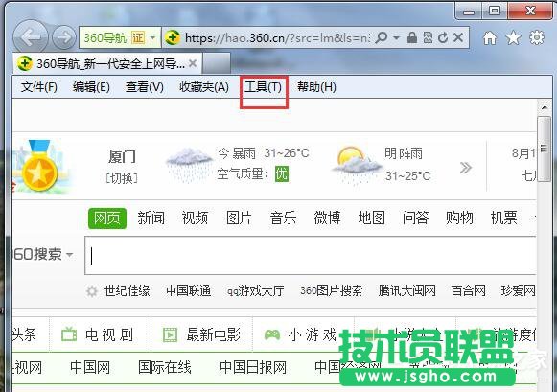Open the 世纪佳缘 link
Image resolution: width=557 pixels, height=392 pixels.
point(127,290)
